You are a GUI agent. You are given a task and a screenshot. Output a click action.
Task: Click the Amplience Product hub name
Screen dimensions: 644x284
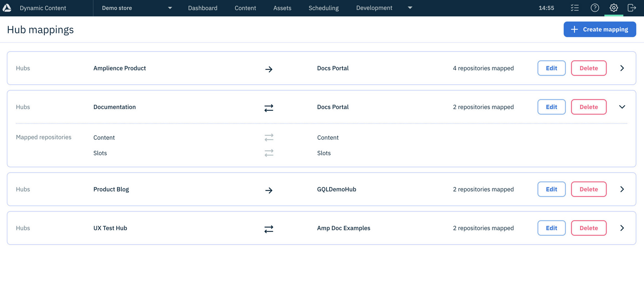tap(120, 68)
